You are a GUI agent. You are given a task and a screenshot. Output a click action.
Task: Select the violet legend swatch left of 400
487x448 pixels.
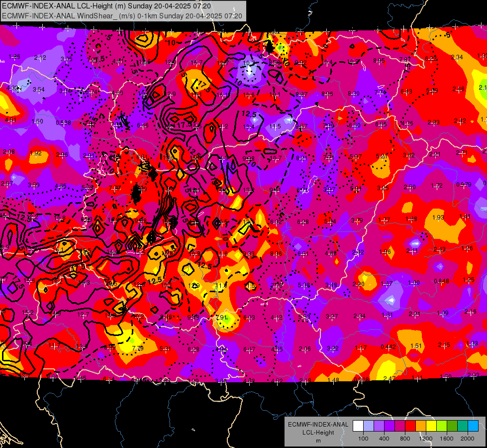[379, 426]
